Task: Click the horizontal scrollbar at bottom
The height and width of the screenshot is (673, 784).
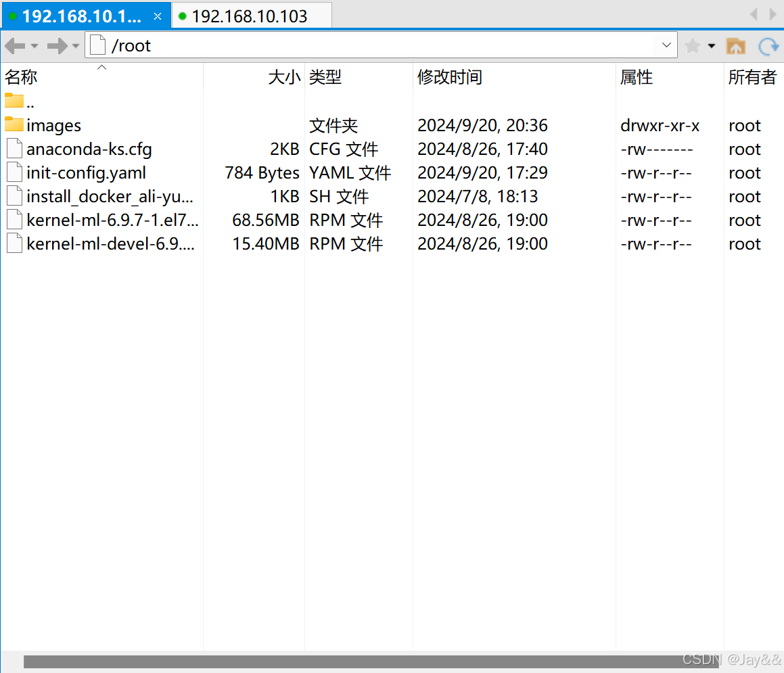Action: click(x=371, y=662)
